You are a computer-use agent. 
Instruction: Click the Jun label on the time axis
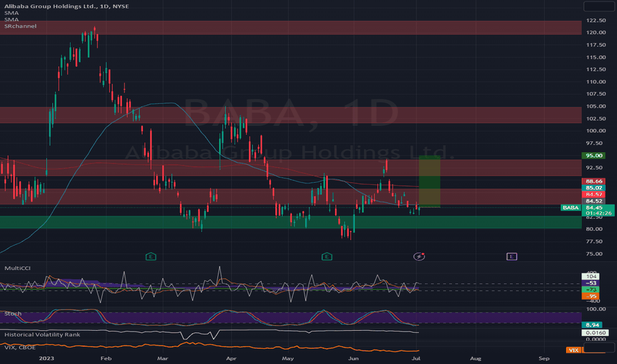[x=354, y=358]
